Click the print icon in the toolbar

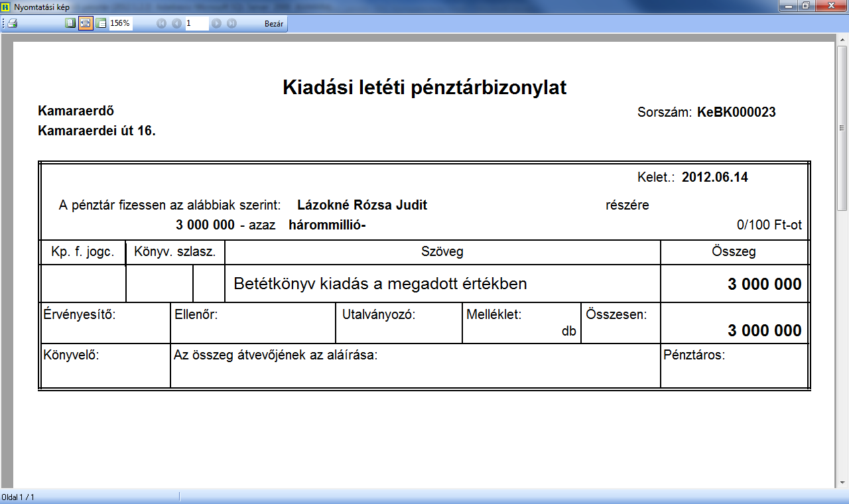[x=12, y=23]
